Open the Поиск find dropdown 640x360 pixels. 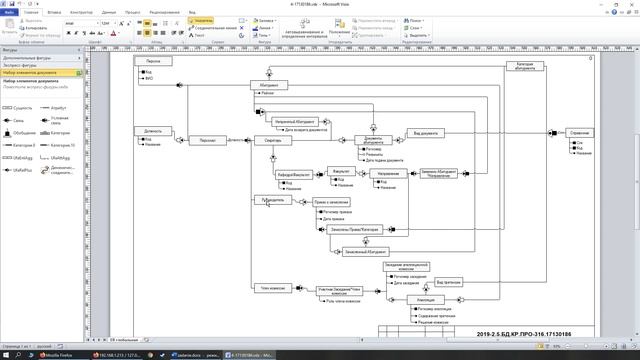point(414,20)
